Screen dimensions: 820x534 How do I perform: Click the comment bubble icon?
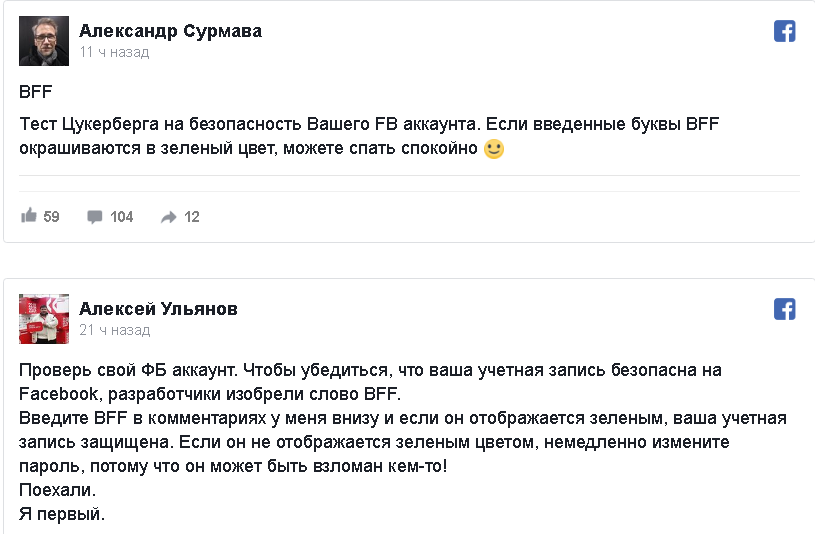(x=95, y=217)
